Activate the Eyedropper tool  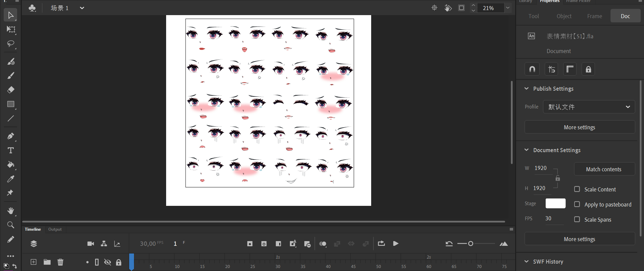point(10,179)
